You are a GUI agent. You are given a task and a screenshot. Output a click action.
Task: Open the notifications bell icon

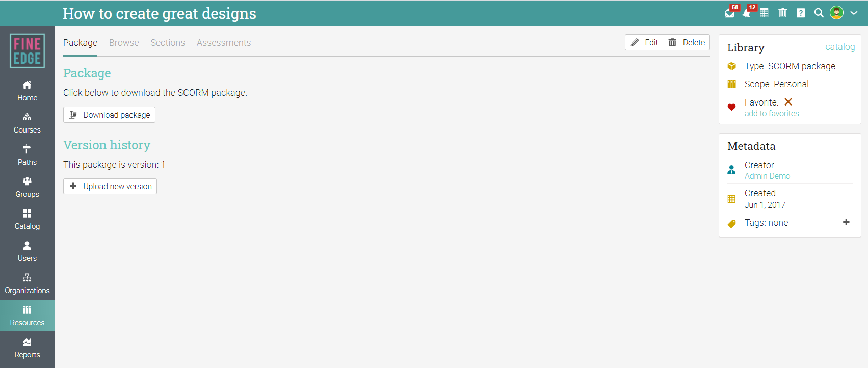[747, 13]
